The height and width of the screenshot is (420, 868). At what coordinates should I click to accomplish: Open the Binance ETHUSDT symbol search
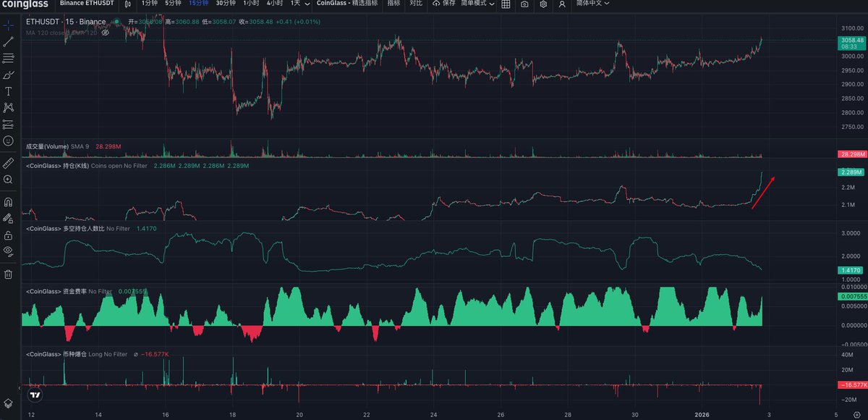click(86, 4)
